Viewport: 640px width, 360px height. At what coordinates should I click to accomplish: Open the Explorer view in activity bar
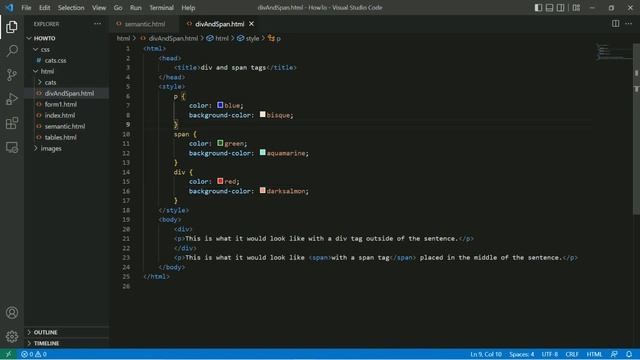pos(12,27)
